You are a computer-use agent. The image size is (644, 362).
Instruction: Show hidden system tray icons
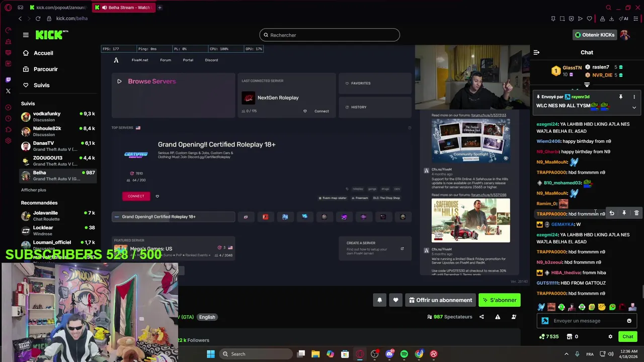click(x=566, y=354)
